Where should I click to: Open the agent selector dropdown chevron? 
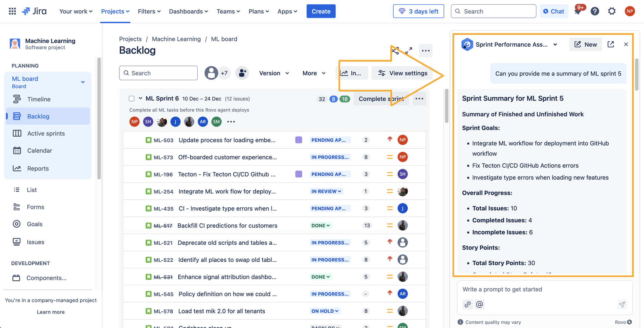tap(555, 44)
